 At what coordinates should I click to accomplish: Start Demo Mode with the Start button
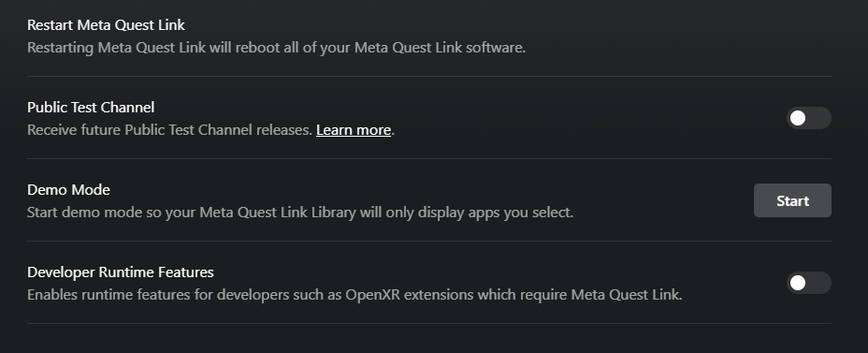point(792,200)
